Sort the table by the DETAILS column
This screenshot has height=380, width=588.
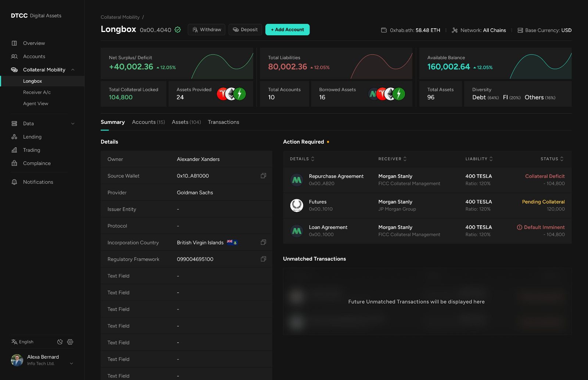302,159
